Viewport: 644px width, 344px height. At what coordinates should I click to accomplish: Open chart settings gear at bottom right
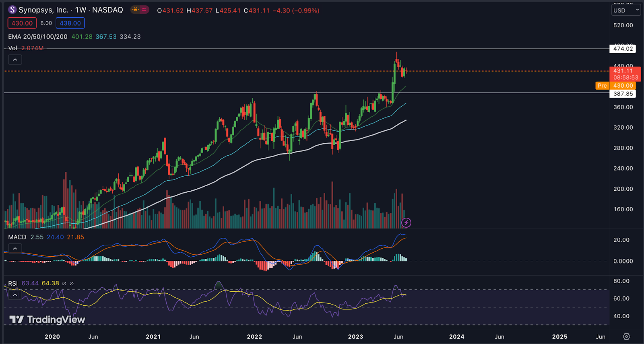(x=626, y=336)
